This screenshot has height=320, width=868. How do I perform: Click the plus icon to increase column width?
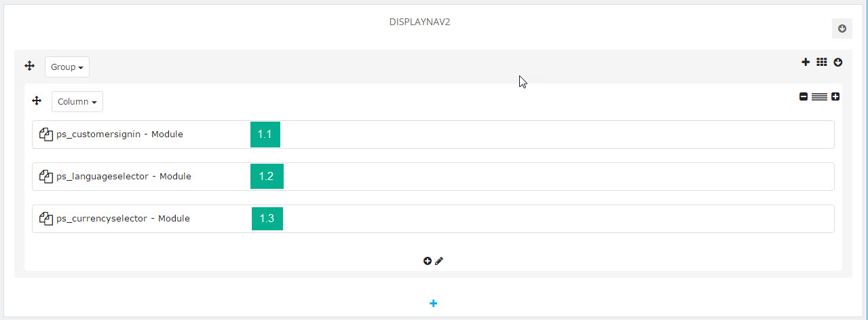835,96
